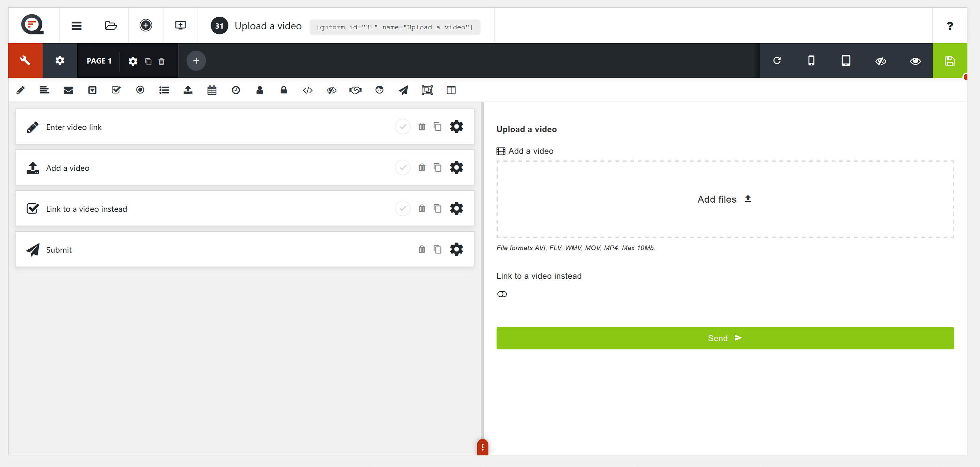980x467 pixels.
Task: Duplicate PAGE 1 with copy icon
Action: tap(149, 61)
